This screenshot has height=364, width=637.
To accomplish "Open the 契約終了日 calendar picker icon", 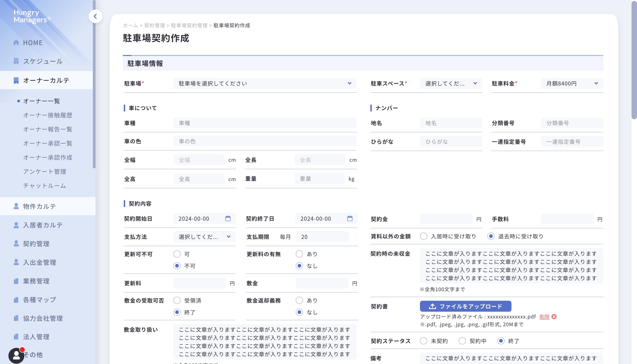I will [x=350, y=218].
